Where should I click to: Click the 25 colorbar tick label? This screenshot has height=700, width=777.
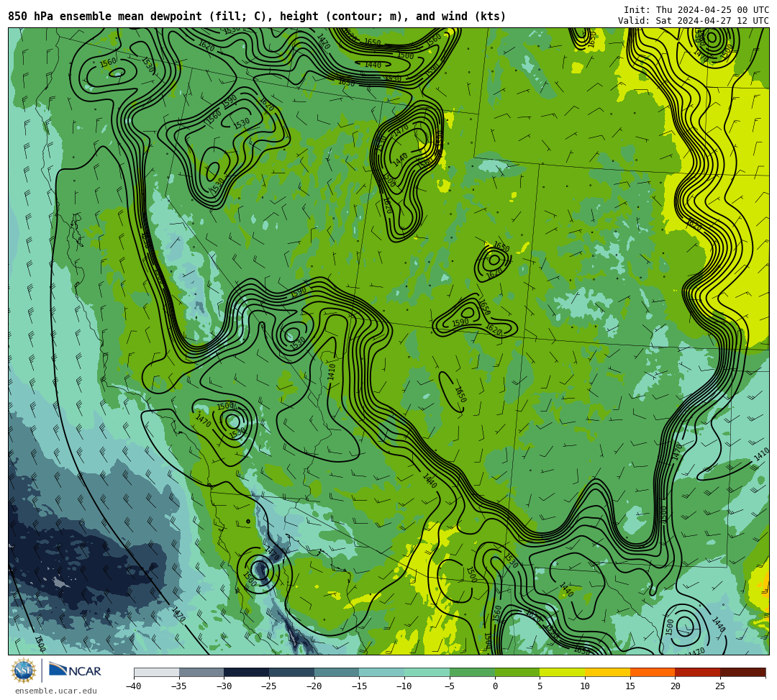tap(720, 686)
